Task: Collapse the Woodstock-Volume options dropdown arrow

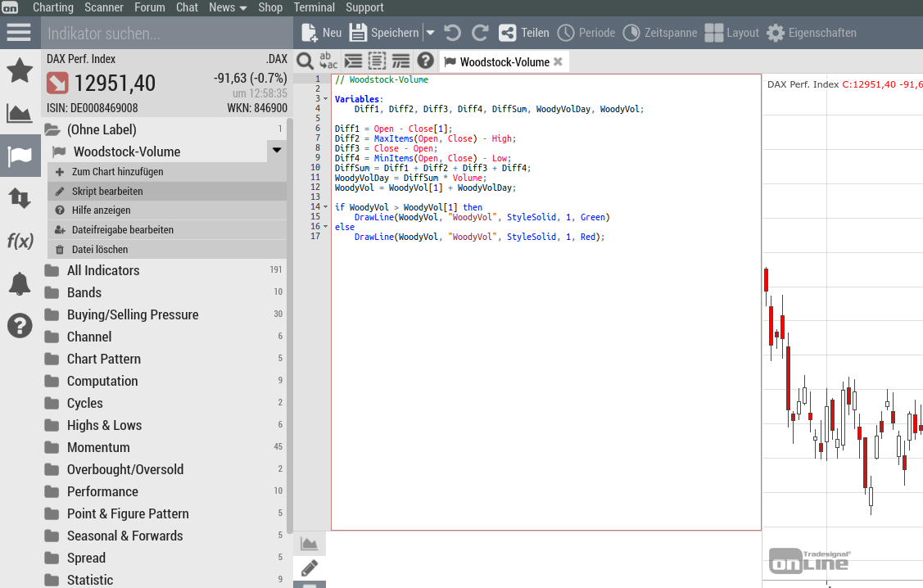Action: click(x=277, y=151)
